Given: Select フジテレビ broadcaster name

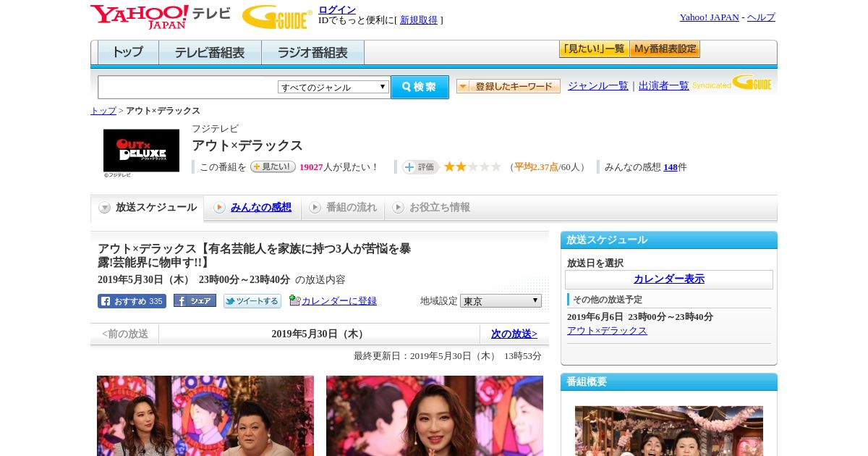Looking at the screenshot, I should click(215, 129).
